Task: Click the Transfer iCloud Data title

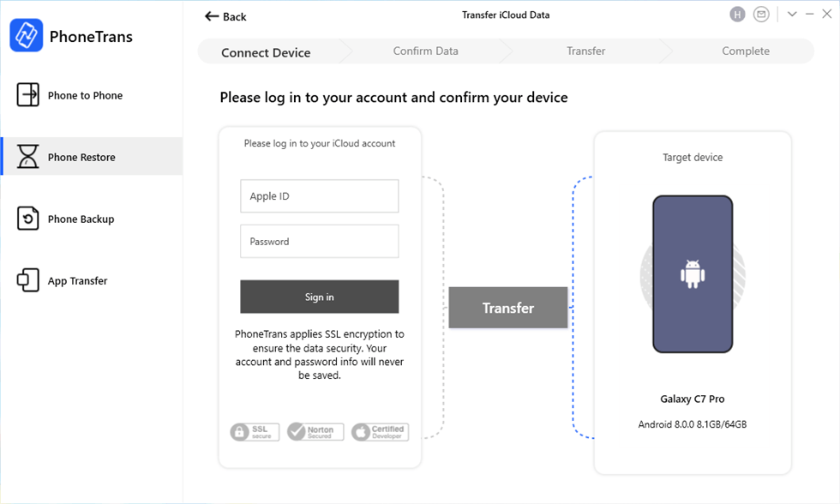Action: tap(506, 15)
